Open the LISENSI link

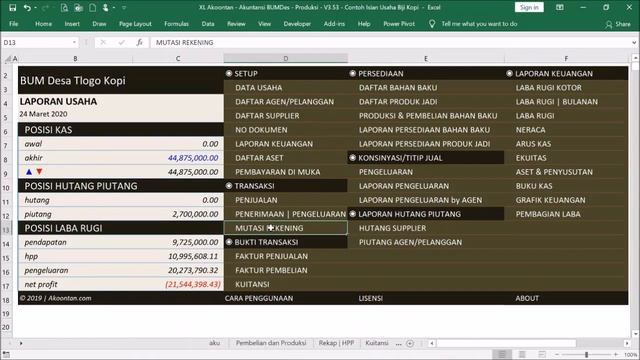pyautogui.click(x=371, y=298)
